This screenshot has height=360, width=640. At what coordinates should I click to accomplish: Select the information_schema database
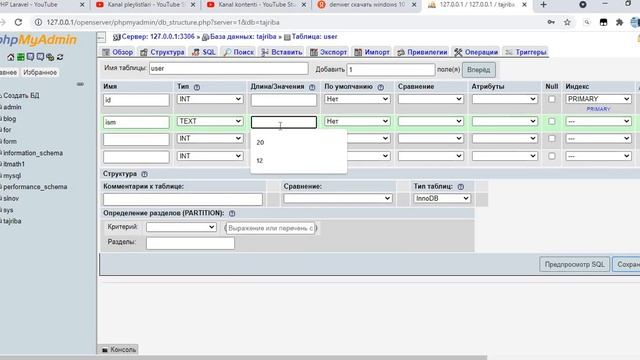click(x=33, y=153)
